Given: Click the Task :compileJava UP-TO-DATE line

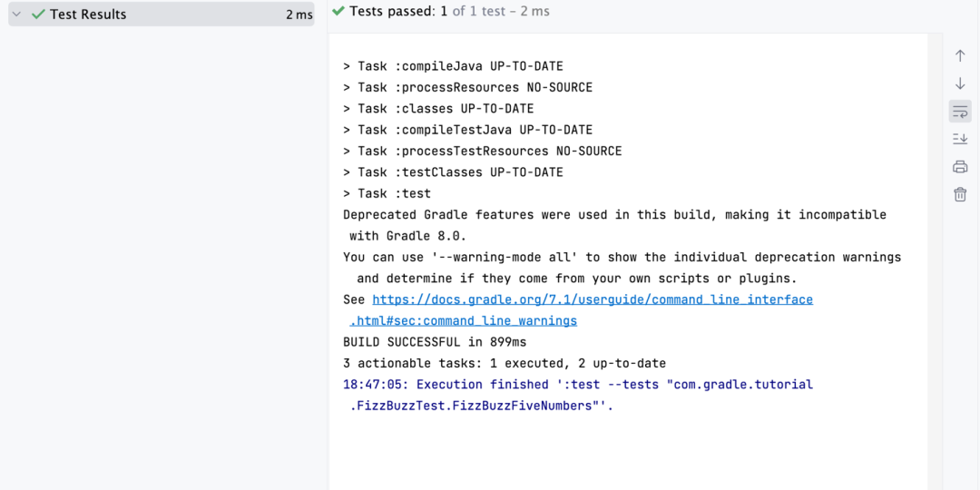Looking at the screenshot, I should tap(453, 66).
